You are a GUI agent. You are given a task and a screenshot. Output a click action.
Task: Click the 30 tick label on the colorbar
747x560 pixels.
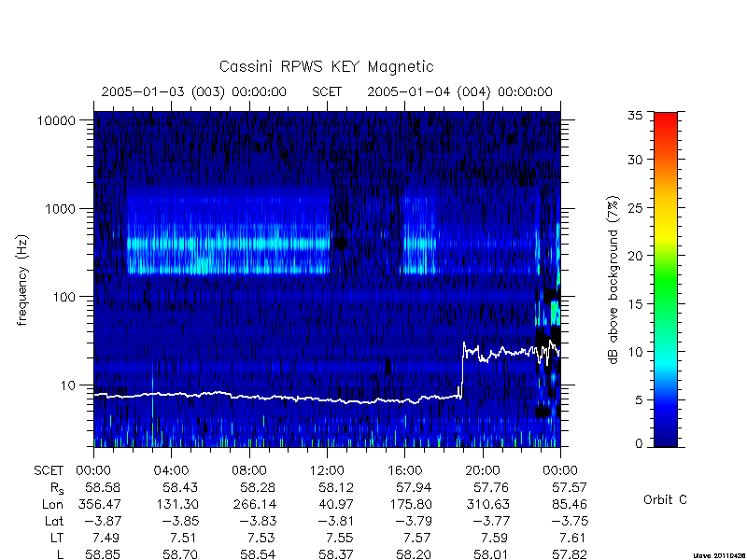click(x=635, y=160)
